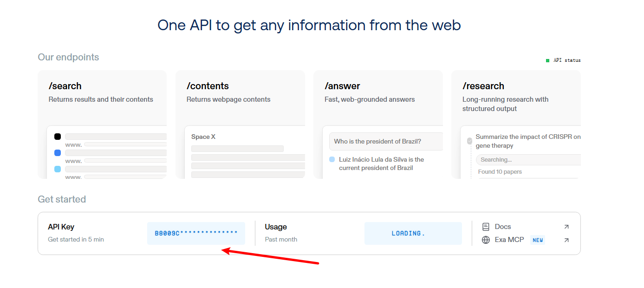The width and height of the screenshot is (644, 288).
Task: Click the light-blue square in search preview
Action: pyautogui.click(x=58, y=169)
